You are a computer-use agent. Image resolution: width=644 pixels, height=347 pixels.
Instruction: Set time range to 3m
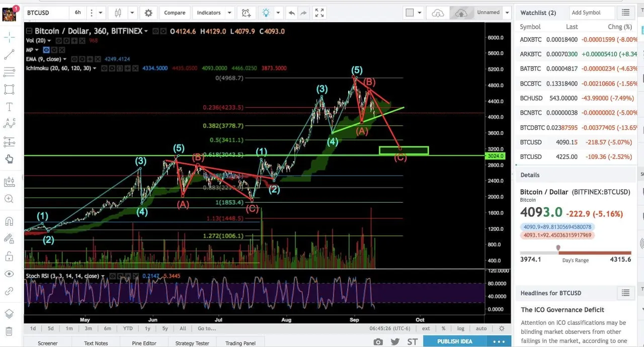tap(88, 328)
